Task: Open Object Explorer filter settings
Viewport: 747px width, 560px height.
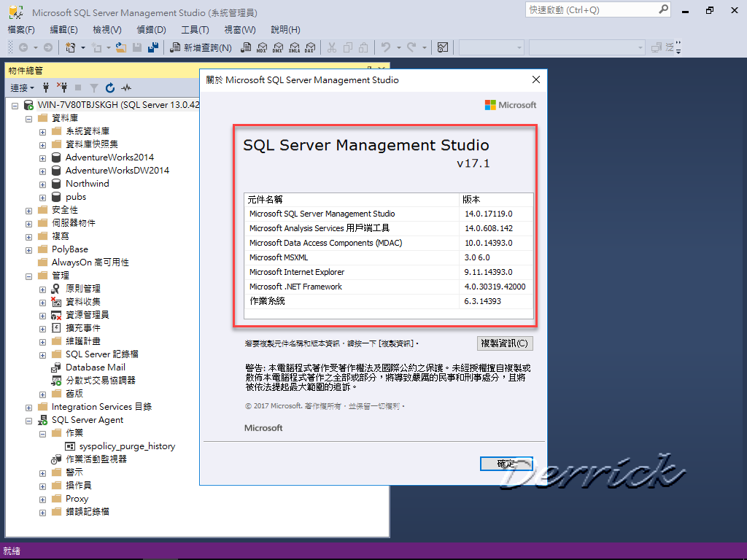Action: tap(94, 87)
